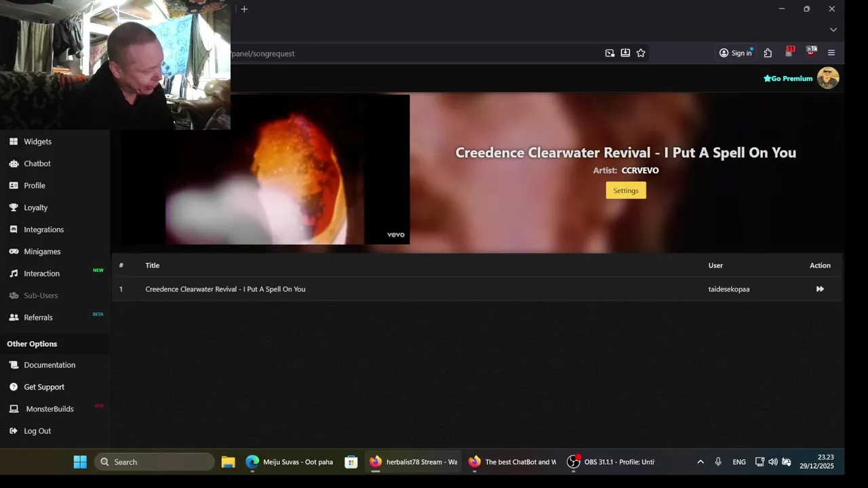Open network tray icon
The height and width of the screenshot is (488, 868).
coord(759,462)
